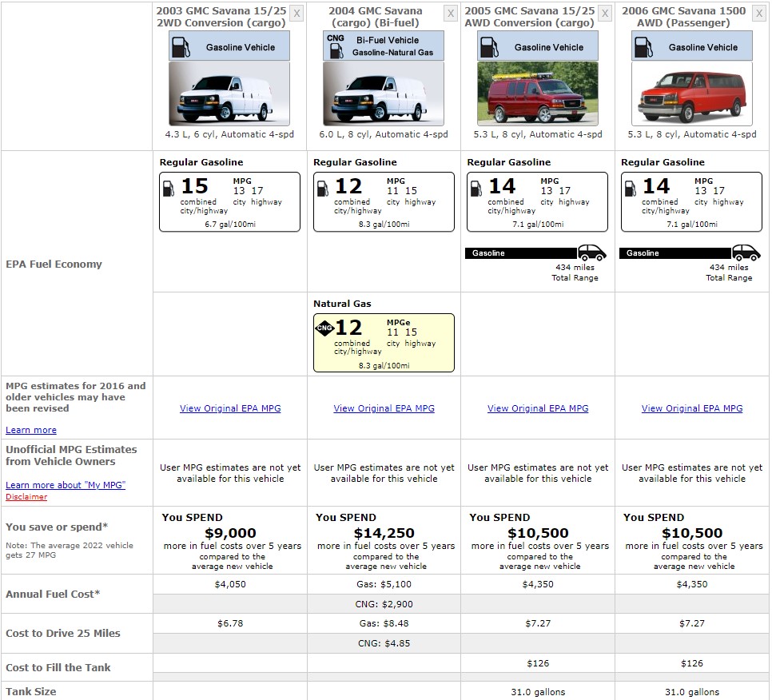Click the 2003 GMC Savana 15/25 title
Viewport: 772px width, 700px height.
tap(221, 17)
